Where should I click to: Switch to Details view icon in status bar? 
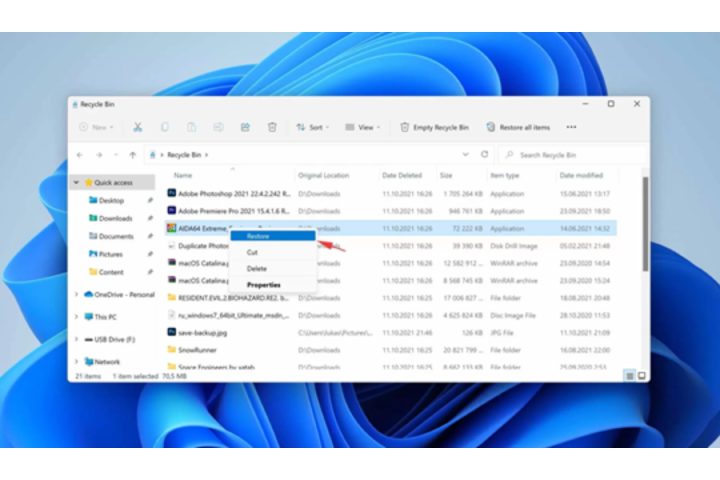[630, 376]
